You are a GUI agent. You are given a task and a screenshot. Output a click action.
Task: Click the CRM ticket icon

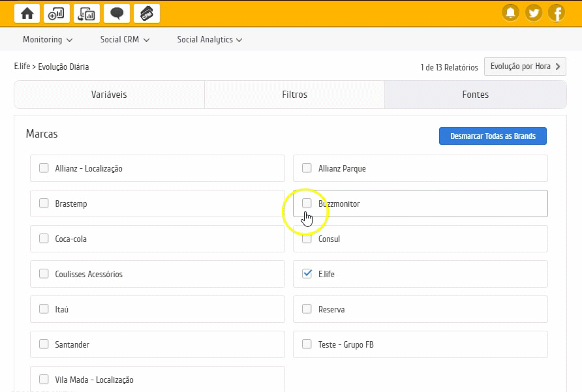pos(147,13)
